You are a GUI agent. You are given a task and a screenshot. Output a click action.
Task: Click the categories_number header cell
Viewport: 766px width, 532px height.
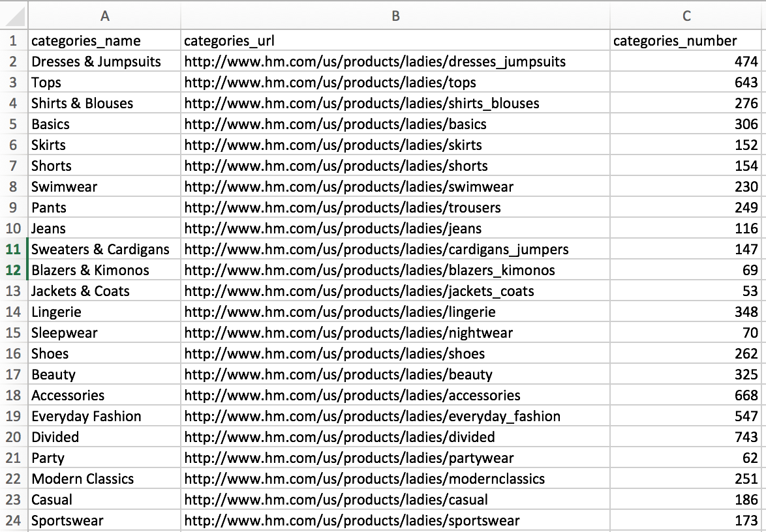point(686,40)
